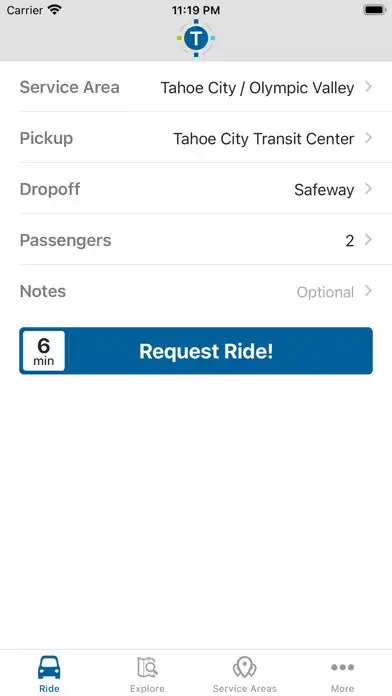This screenshot has width=392, height=696.
Task: Tap the TART logo in header
Action: tap(196, 38)
